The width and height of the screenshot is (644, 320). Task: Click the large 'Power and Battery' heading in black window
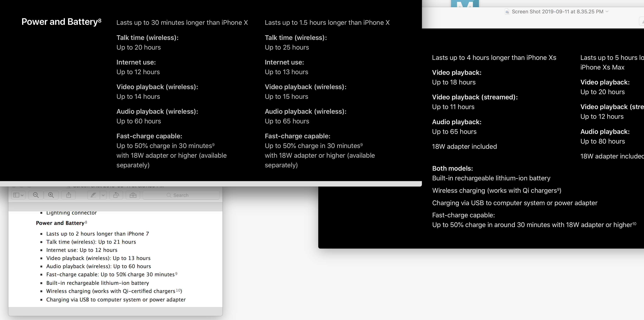[61, 22]
